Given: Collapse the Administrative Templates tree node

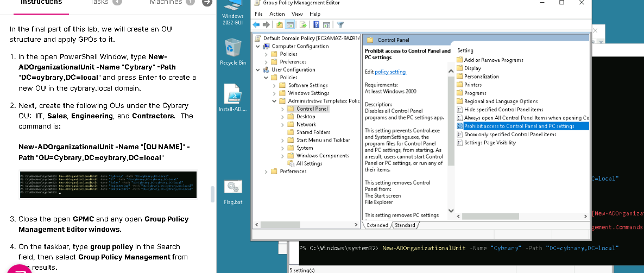Looking at the screenshot, I should [x=275, y=101].
